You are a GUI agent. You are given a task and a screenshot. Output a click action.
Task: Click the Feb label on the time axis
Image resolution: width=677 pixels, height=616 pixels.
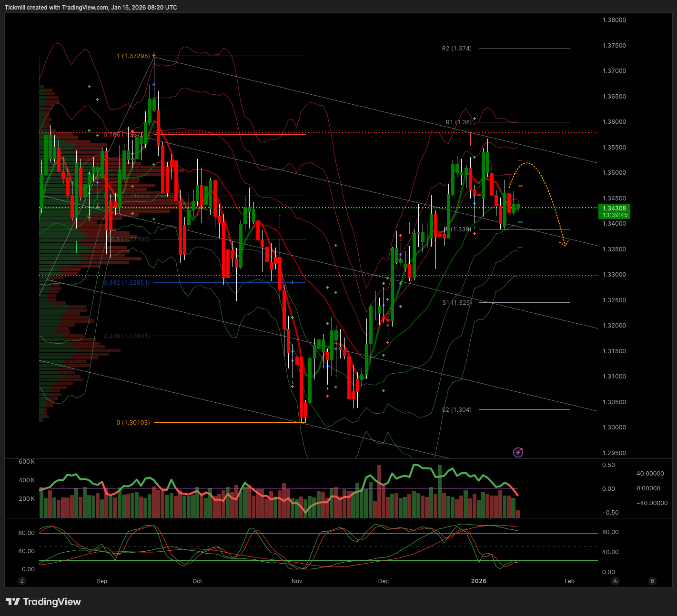(x=569, y=581)
